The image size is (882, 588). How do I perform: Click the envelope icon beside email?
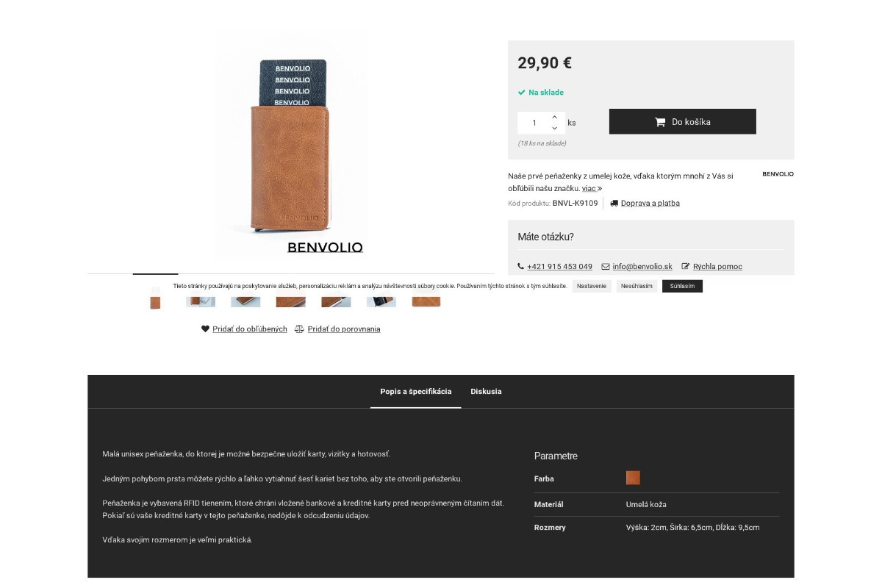pos(606,267)
